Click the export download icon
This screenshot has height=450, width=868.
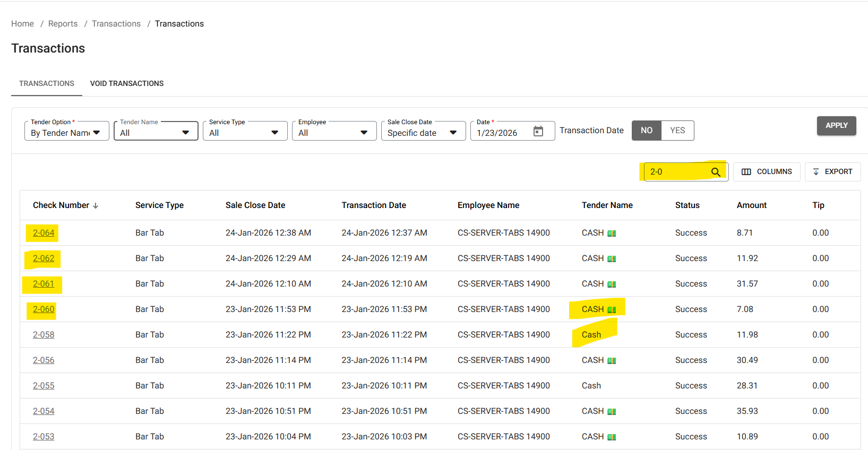pos(816,172)
